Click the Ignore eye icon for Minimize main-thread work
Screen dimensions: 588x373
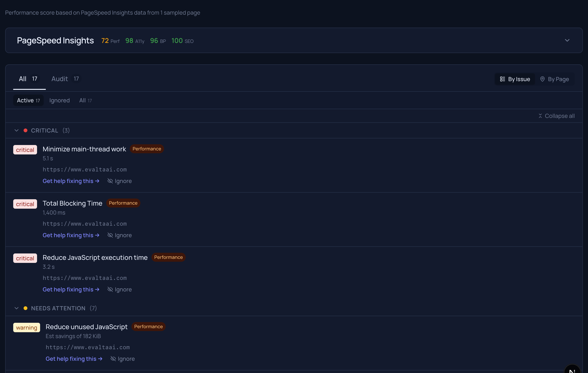(110, 181)
